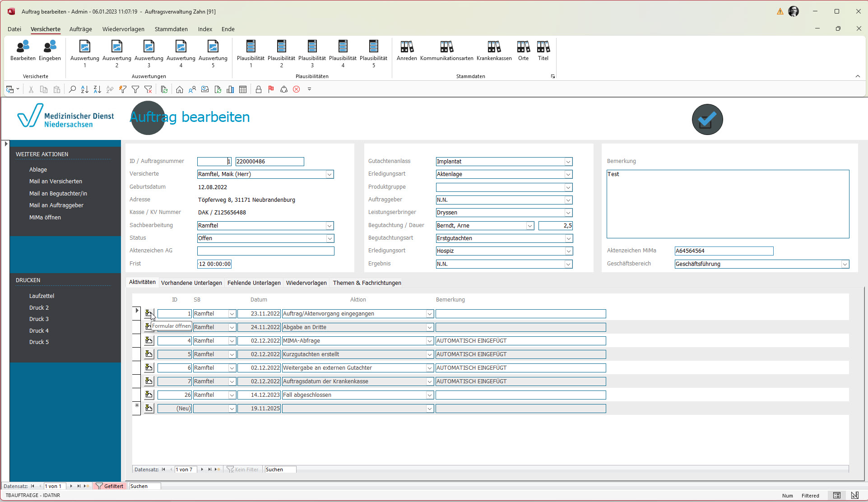Click into the Aktenzeichen AG field
Viewport: 868px width, 502px height.
(x=265, y=251)
